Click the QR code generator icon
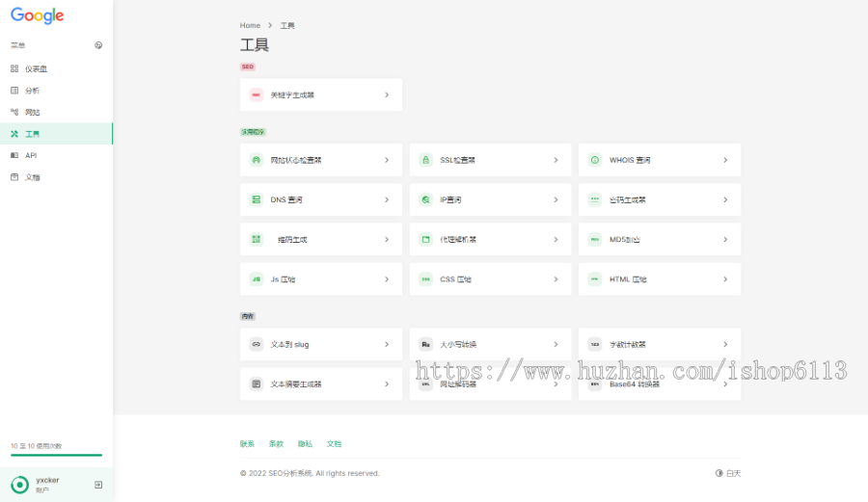 click(x=256, y=240)
